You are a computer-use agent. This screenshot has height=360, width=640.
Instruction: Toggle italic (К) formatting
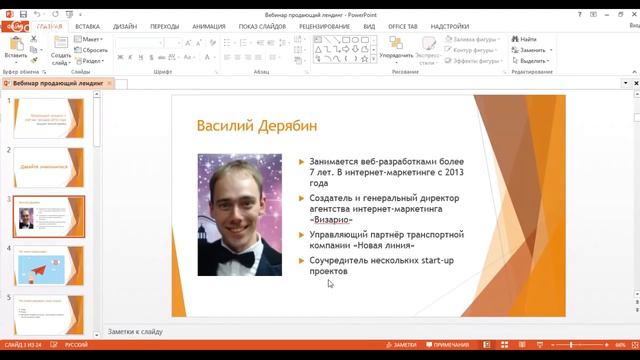[x=130, y=57]
